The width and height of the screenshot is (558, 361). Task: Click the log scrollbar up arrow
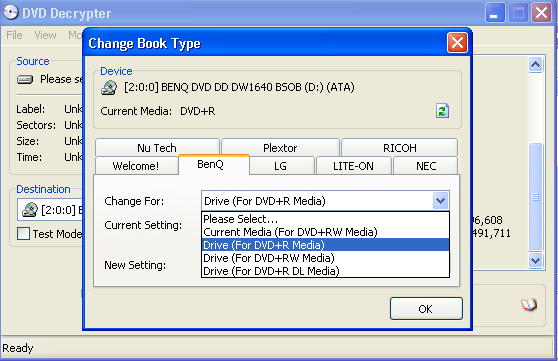point(536,65)
